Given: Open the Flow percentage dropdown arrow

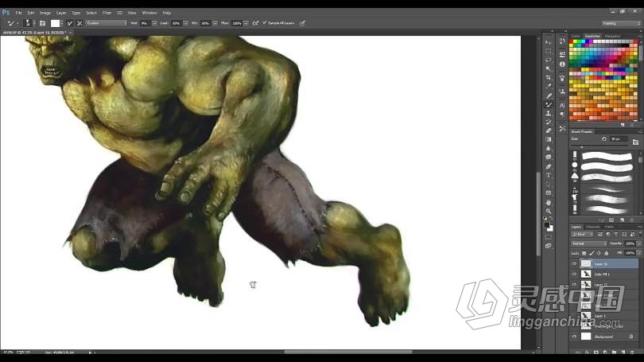Looking at the screenshot, I should pyautogui.click(x=246, y=23).
